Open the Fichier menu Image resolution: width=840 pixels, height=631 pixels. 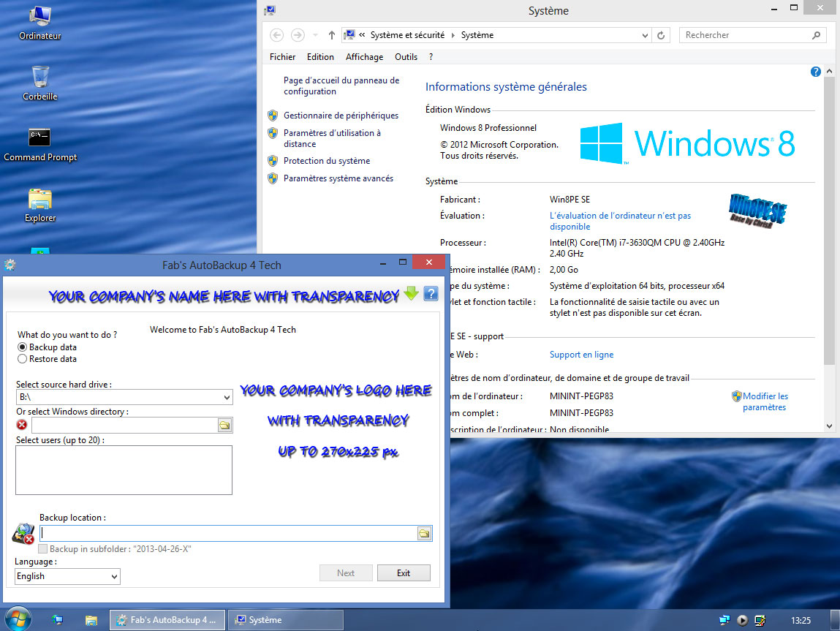[x=282, y=57]
